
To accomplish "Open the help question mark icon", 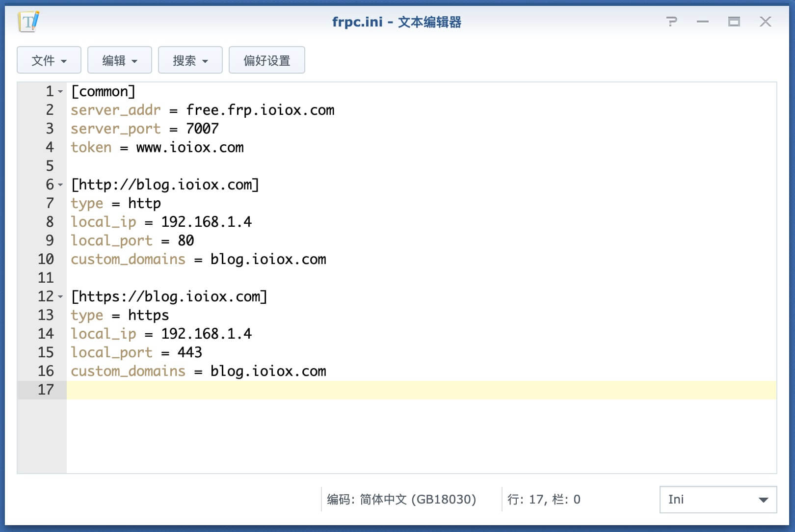I will (x=671, y=22).
